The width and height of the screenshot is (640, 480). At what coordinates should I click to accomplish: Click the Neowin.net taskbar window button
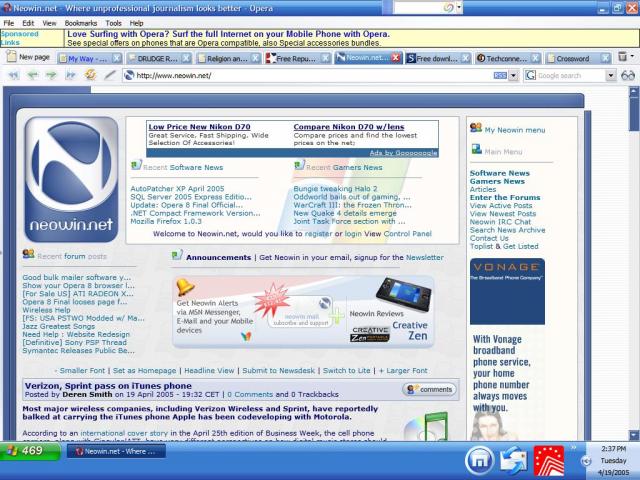pyautogui.click(x=116, y=451)
